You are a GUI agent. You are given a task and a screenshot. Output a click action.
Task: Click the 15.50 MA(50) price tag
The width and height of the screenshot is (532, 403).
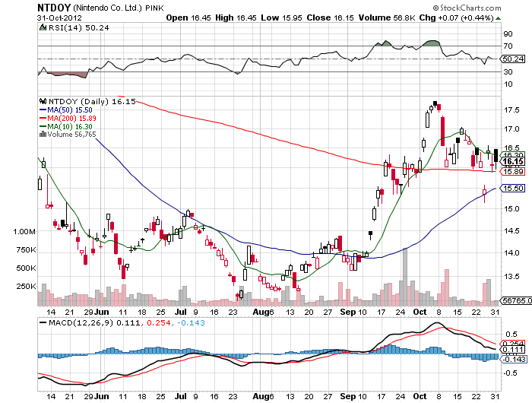513,188
